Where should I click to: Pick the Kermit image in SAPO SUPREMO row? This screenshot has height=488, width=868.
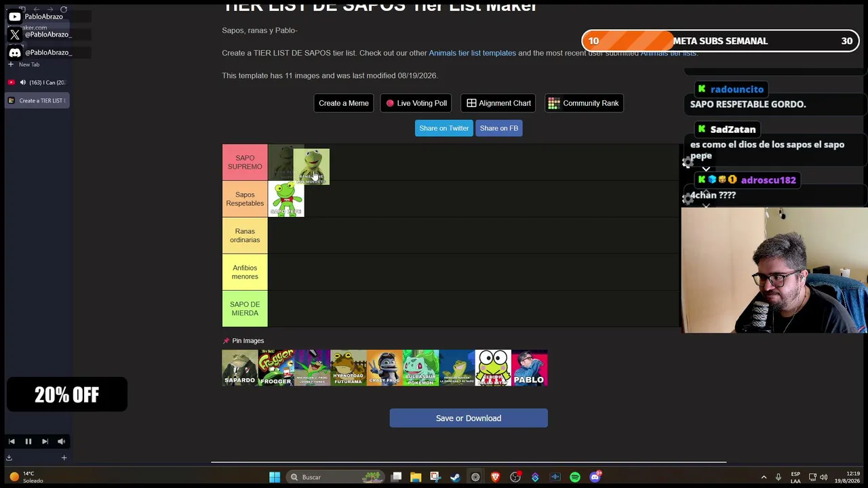click(311, 166)
